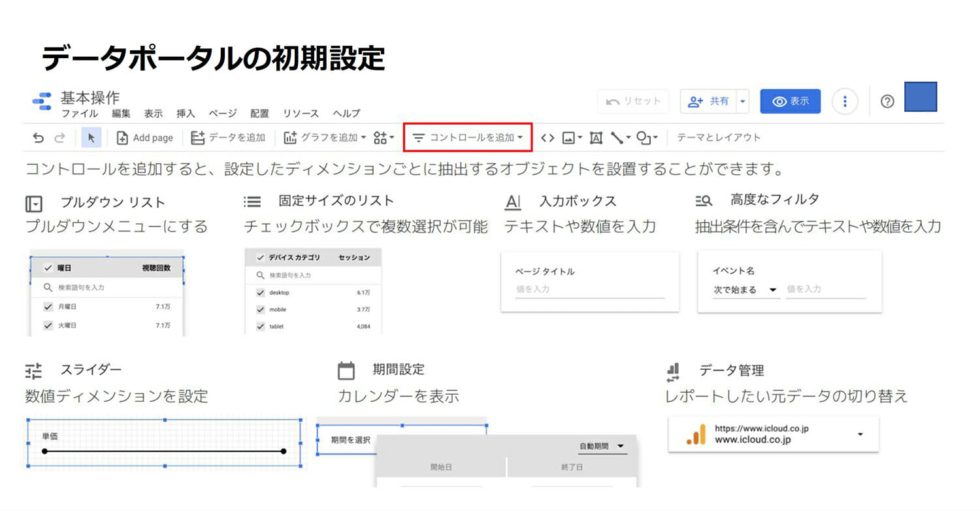980x511 pixels.
Task: Click the embed URL code icon
Action: [547, 138]
